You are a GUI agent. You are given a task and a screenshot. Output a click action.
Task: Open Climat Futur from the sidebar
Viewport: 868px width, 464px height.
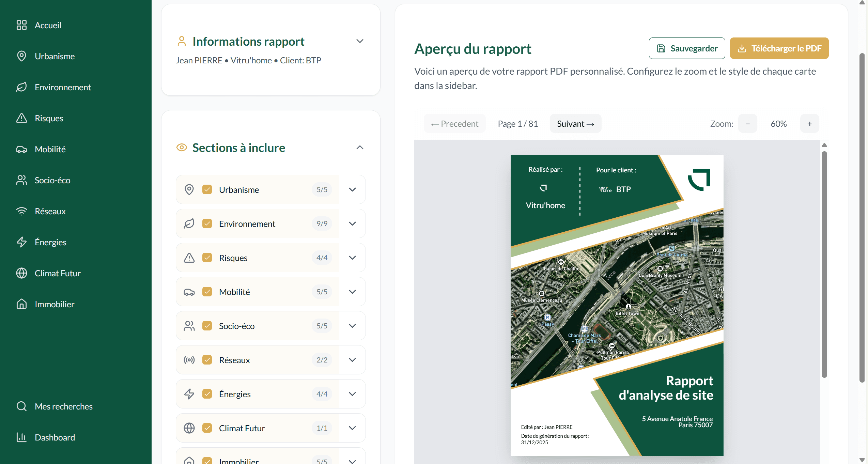[58, 273]
